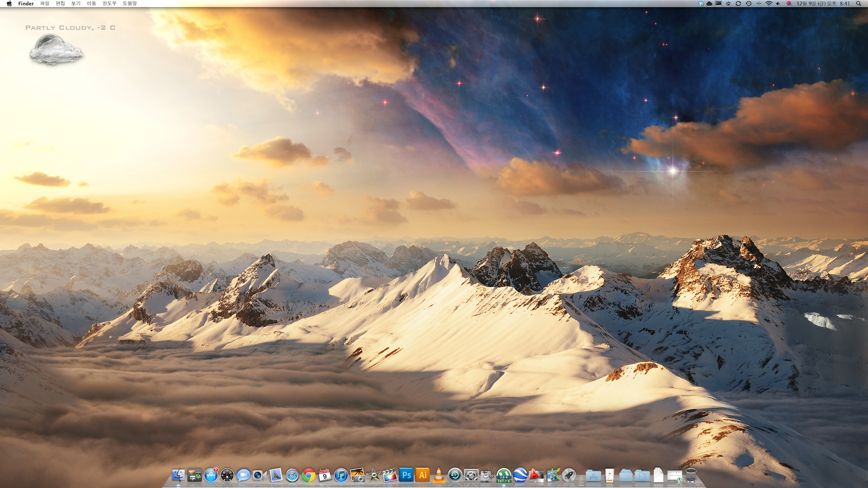Open Final Cut Pro from the dock

click(x=390, y=476)
